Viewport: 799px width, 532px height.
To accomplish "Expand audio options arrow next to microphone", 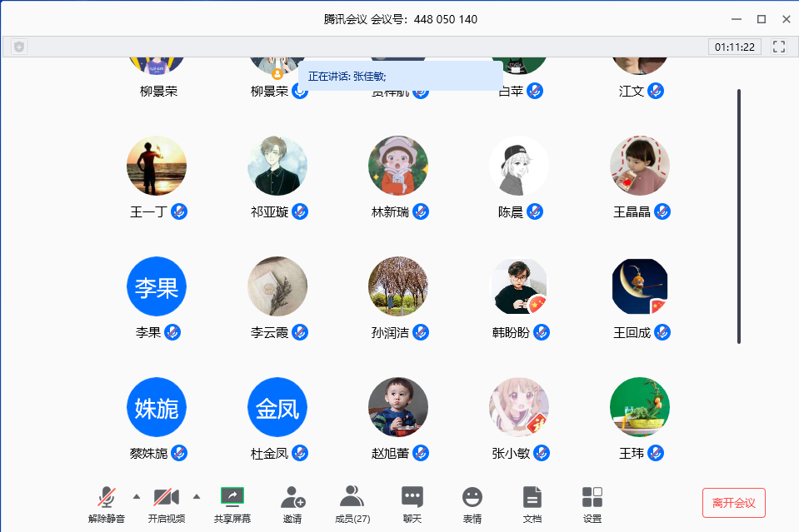I will [x=136, y=497].
